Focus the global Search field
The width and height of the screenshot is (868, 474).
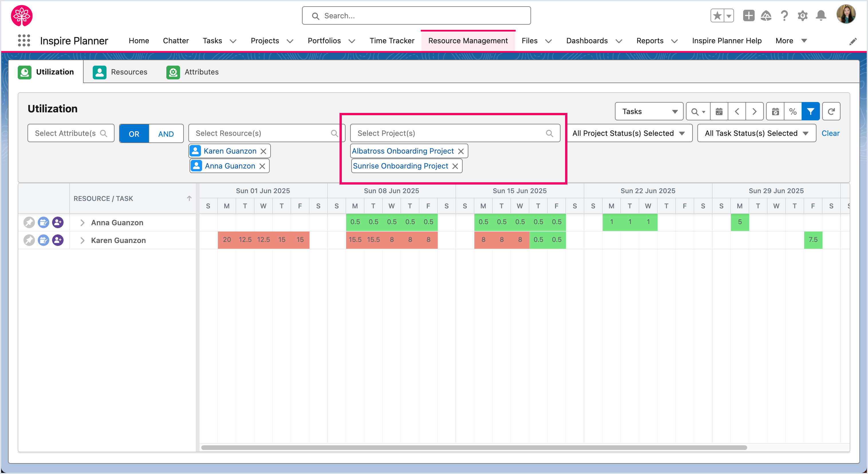coord(416,15)
